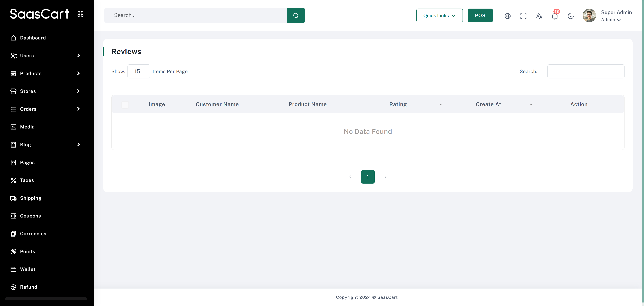Open Coupons from the sidebar
The width and height of the screenshot is (644, 306).
pyautogui.click(x=30, y=216)
